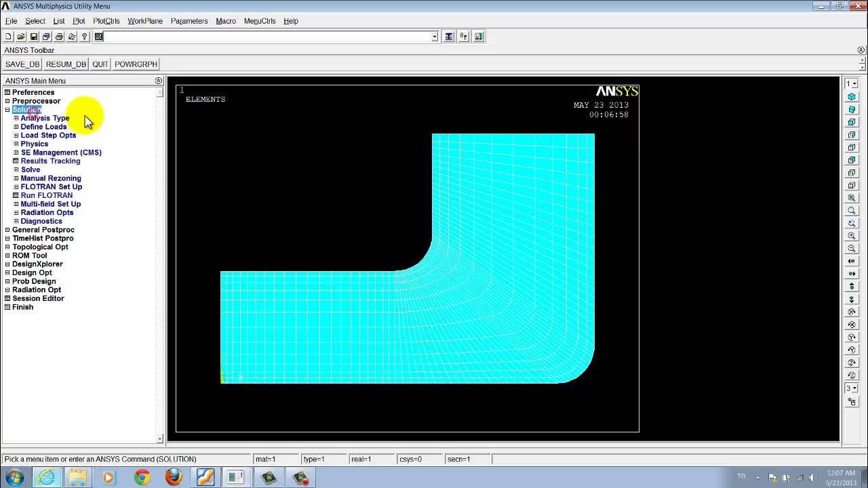Viewport: 868px width, 488px height.
Task: Click the POWRGRPH button
Action: point(136,64)
